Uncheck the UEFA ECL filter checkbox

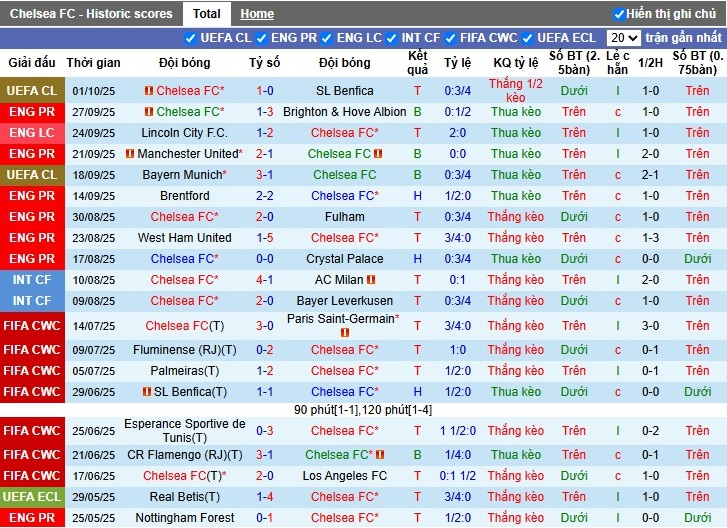(528, 38)
